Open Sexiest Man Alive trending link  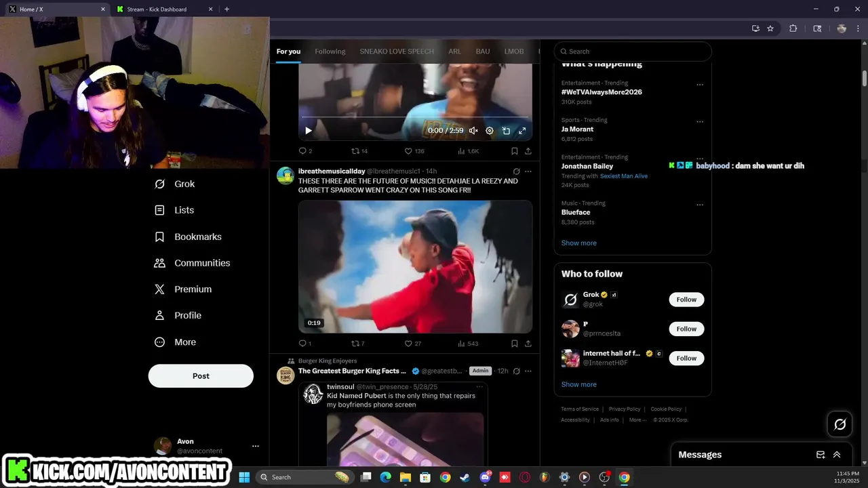624,176
